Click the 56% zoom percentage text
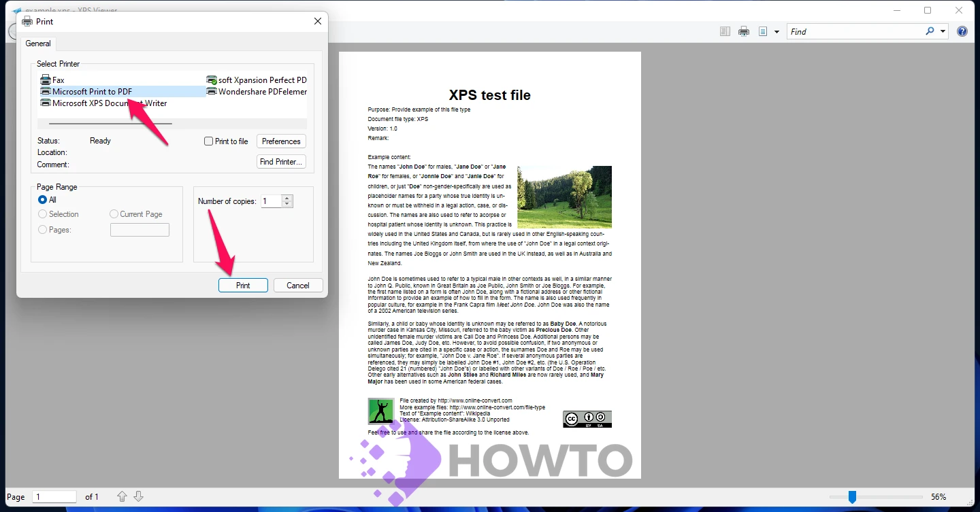The image size is (980, 512). pyautogui.click(x=938, y=497)
